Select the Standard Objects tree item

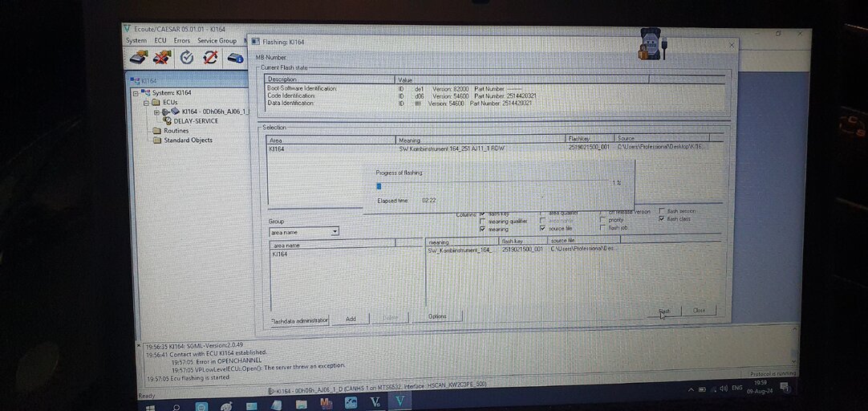point(189,140)
